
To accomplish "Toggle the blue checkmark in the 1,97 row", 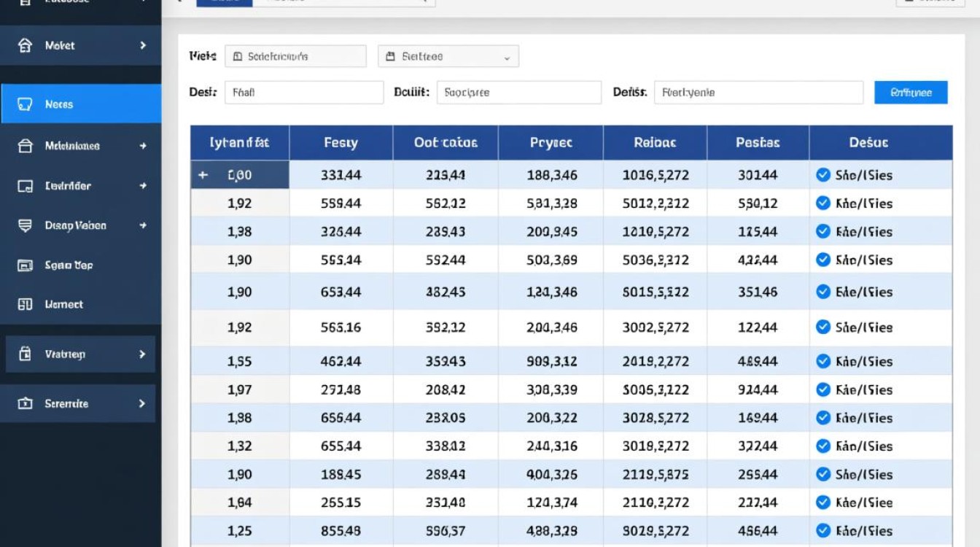I will pos(823,389).
